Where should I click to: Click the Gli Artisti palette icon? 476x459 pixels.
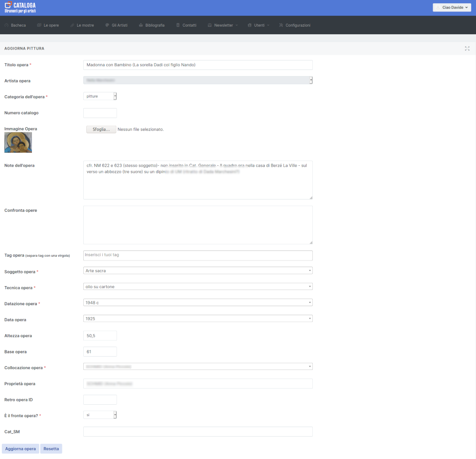(x=107, y=25)
